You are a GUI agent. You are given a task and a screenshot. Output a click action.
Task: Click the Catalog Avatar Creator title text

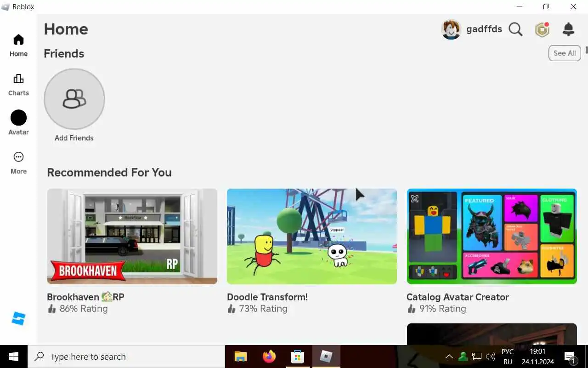(x=458, y=297)
